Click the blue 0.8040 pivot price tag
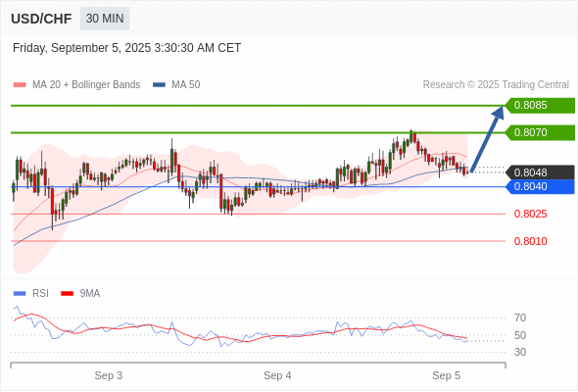Screen dimensions: 578x392 (x=540, y=186)
